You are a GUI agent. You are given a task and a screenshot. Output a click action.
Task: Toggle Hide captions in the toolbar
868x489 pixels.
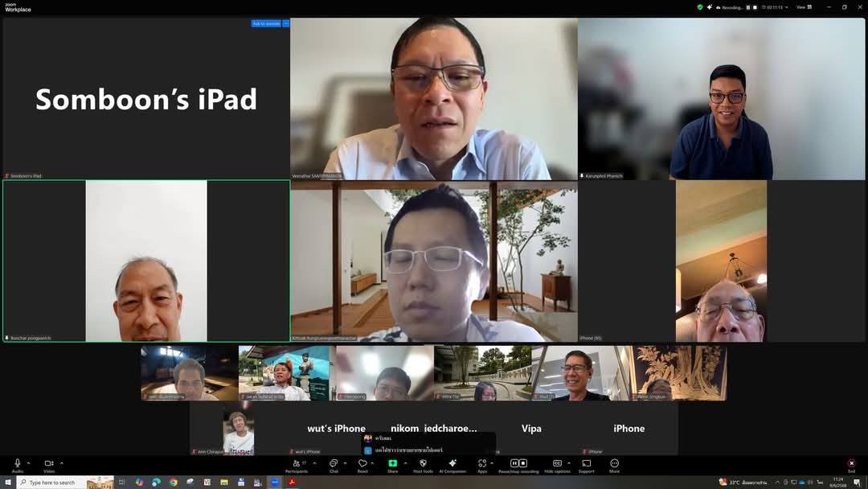point(557,464)
